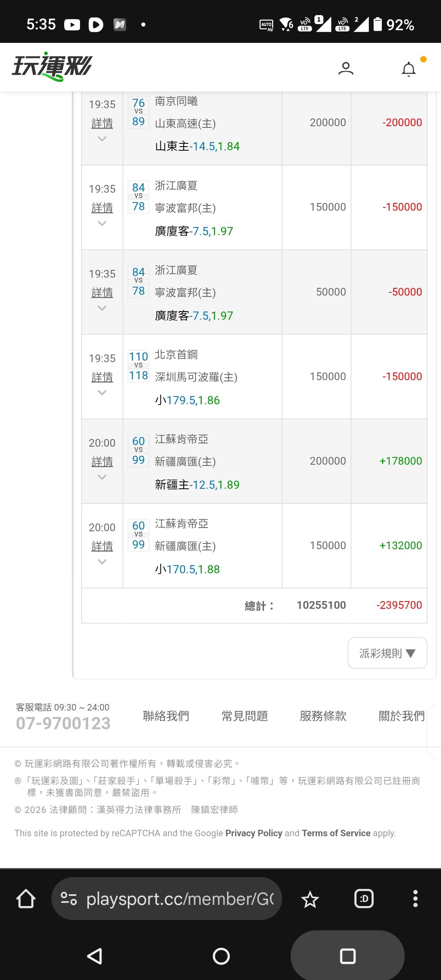Open the user account profile icon
The height and width of the screenshot is (980, 441).
coord(346,68)
